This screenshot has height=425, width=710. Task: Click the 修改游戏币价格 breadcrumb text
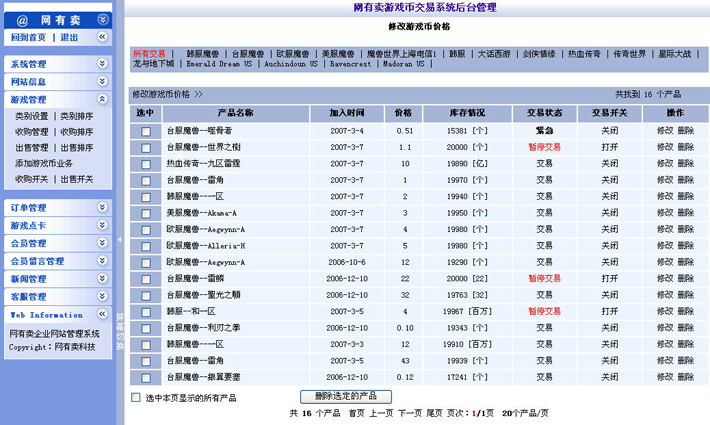pyautogui.click(x=161, y=94)
